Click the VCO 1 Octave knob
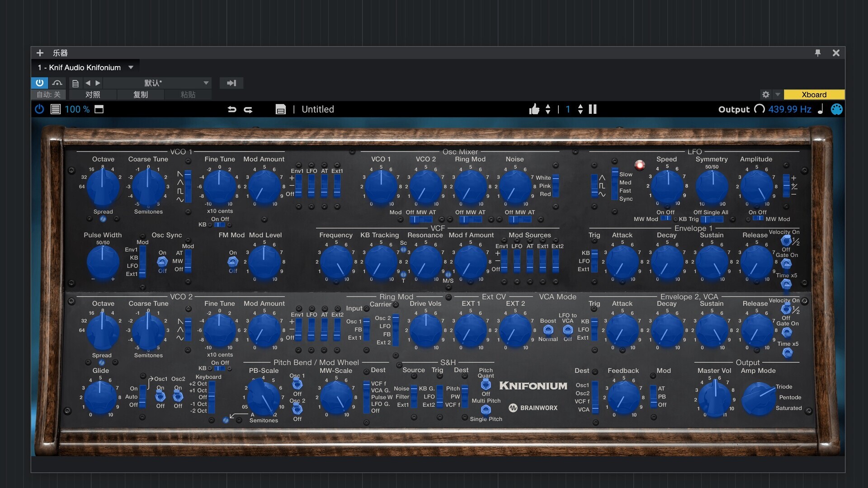The image size is (868, 488). tap(103, 186)
